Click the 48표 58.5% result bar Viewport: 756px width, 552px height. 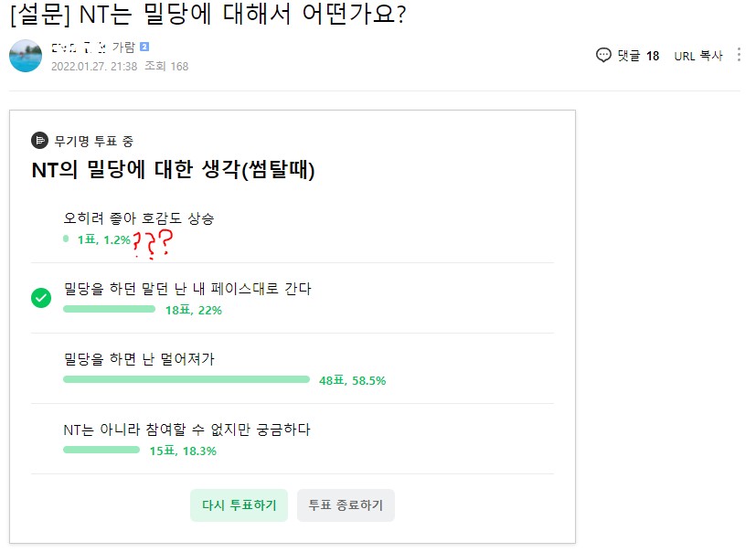coord(186,379)
